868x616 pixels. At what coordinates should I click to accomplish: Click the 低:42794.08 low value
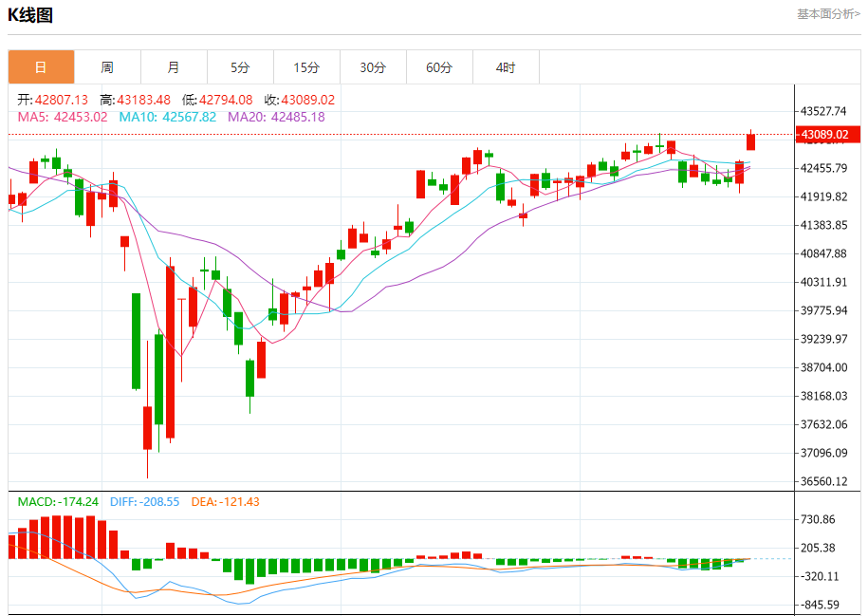click(217, 100)
